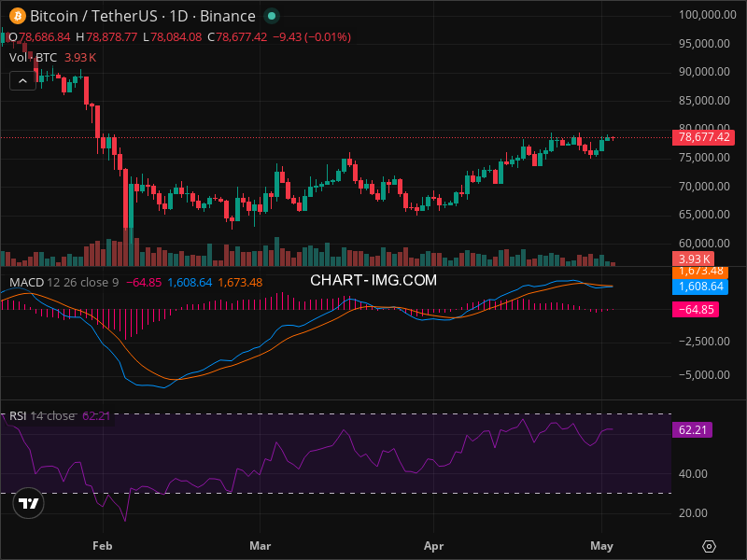Click the 60,000.00 price axis label

(704, 244)
